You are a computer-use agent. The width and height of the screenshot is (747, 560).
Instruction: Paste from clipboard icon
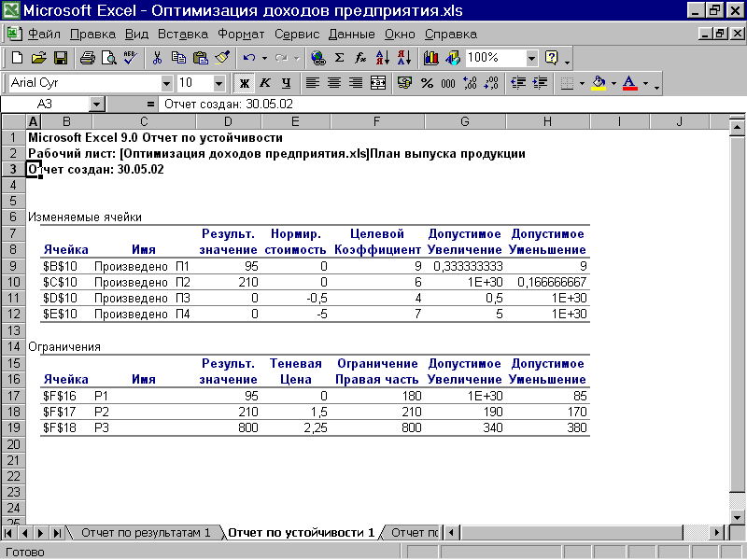click(x=201, y=58)
